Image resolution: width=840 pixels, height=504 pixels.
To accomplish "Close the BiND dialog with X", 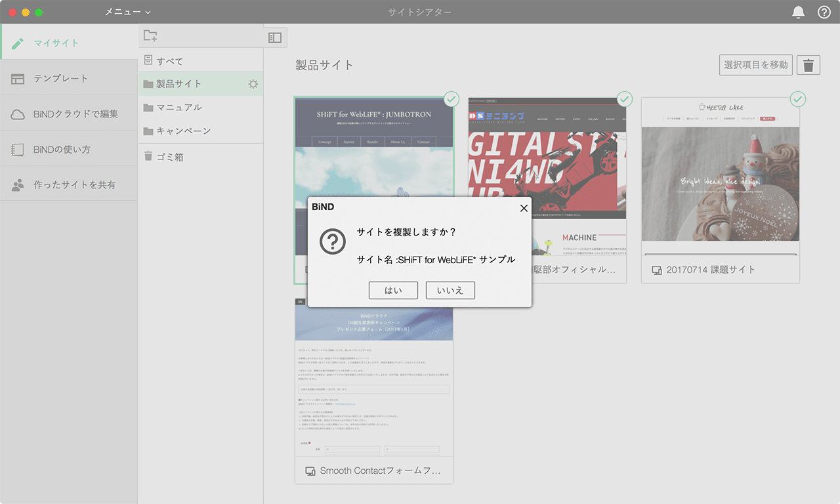I will coord(523,208).
